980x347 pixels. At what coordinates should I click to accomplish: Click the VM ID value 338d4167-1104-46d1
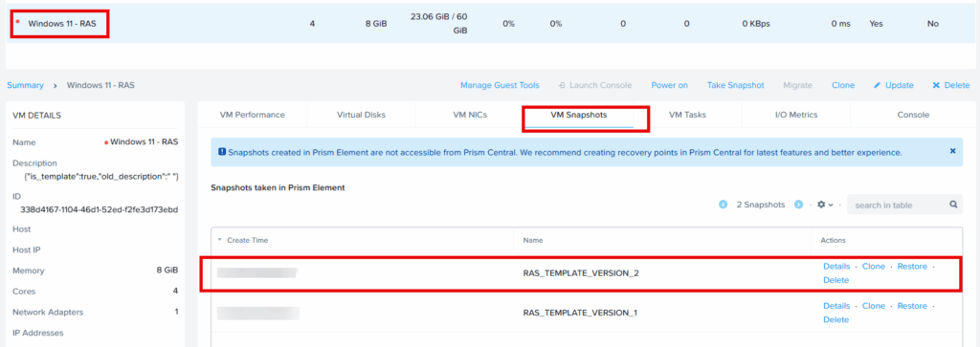[x=100, y=209]
